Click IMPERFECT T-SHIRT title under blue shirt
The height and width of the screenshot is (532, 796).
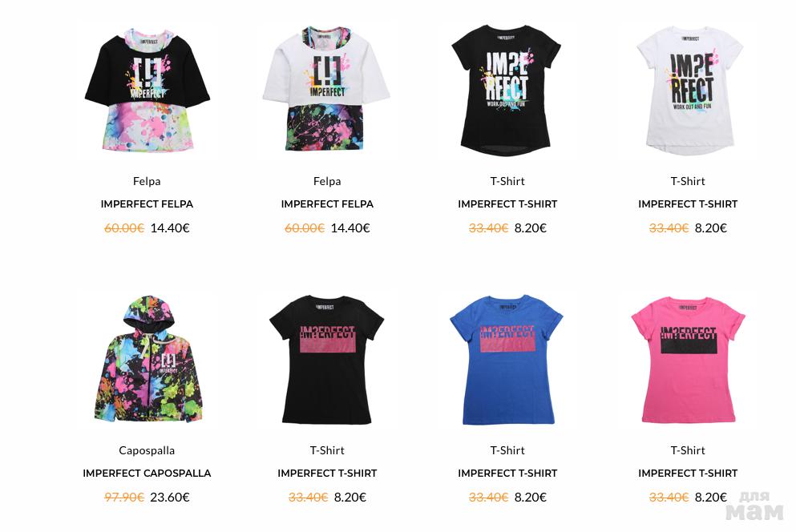point(507,474)
